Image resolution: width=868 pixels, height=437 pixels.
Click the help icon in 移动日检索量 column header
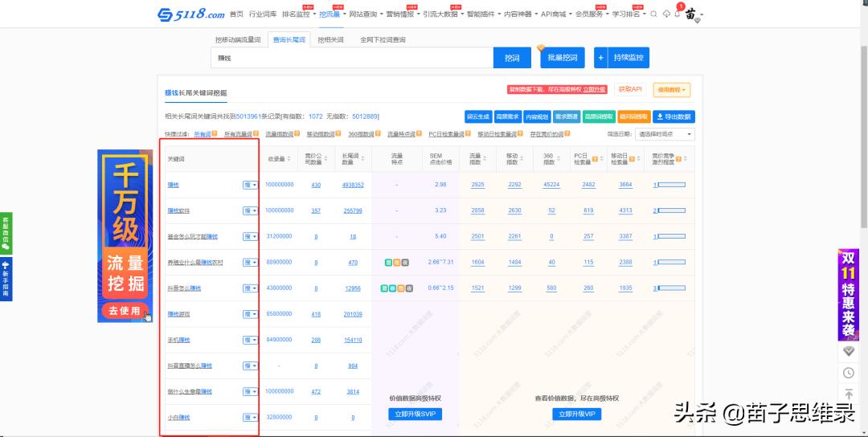tap(632, 159)
